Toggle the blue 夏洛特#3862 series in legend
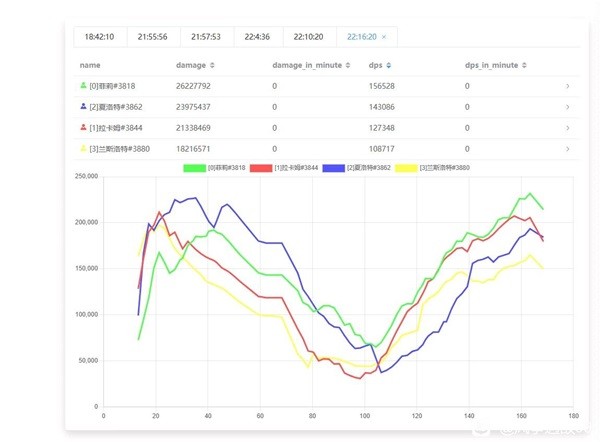600x442 pixels. [x=331, y=168]
